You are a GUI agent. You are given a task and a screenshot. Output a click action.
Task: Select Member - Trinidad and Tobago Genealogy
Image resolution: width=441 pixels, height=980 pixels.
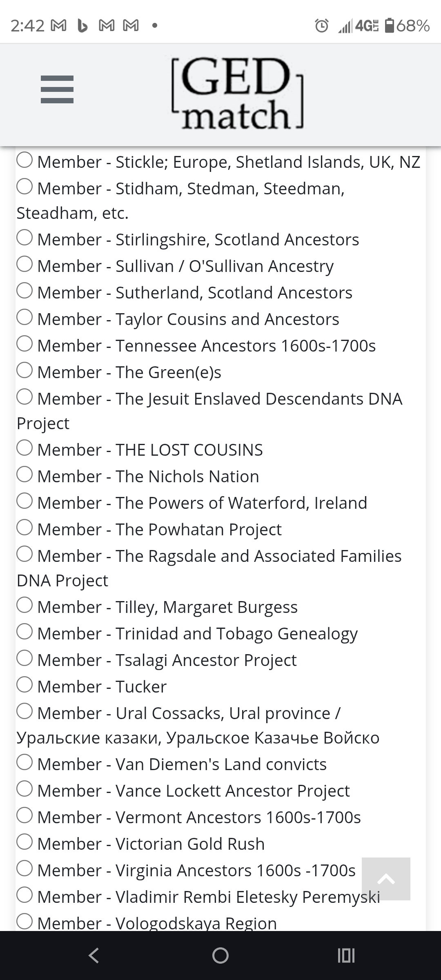(24, 633)
